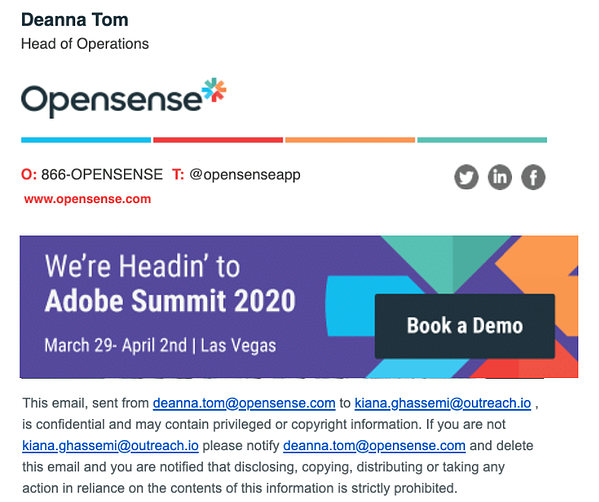Open deanna.tom@opensense.com link after 'please notify'

click(374, 445)
